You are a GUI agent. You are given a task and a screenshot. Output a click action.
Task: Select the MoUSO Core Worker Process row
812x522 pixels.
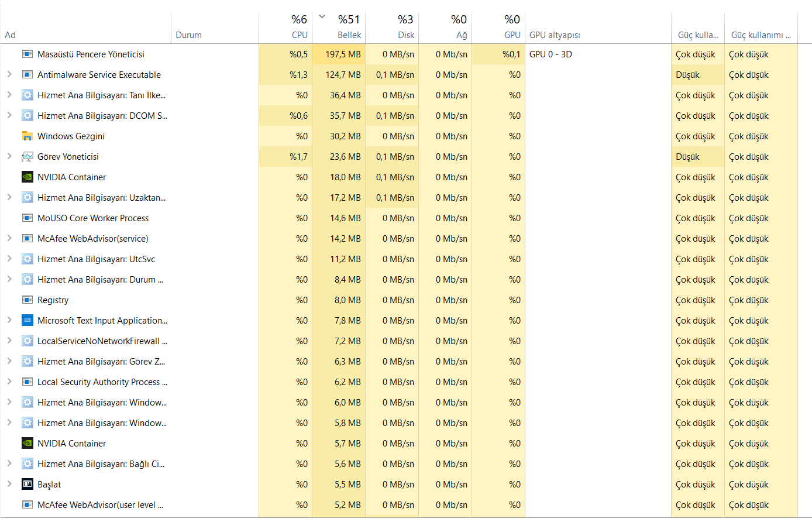coord(93,218)
